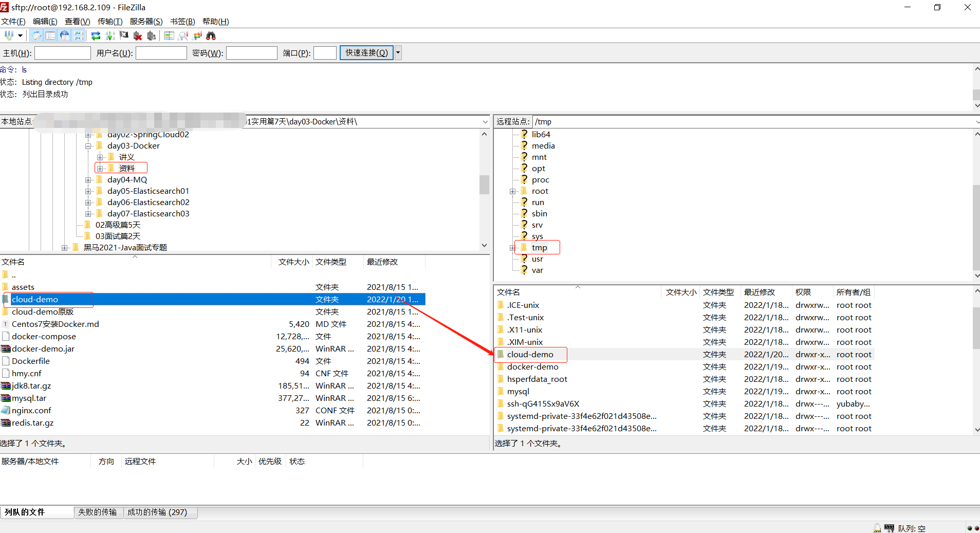980x533 pixels.
Task: Expand the remote tmp folder node
Action: click(x=513, y=248)
